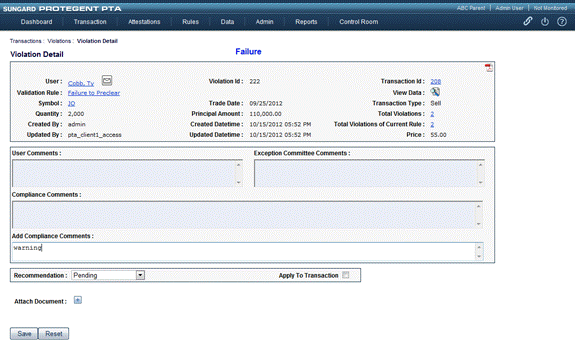The image size is (575, 364).
Task: Open the help question mark icon
Action: point(562,22)
